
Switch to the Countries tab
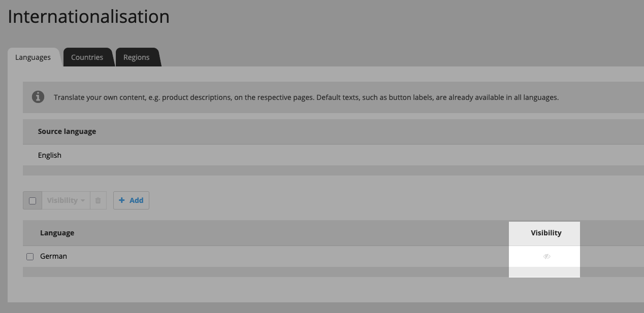pyautogui.click(x=87, y=57)
